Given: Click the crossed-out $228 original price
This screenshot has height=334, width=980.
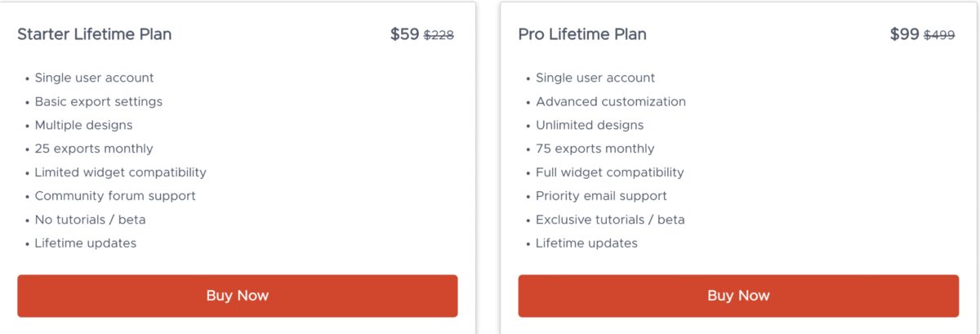Looking at the screenshot, I should tap(439, 35).
